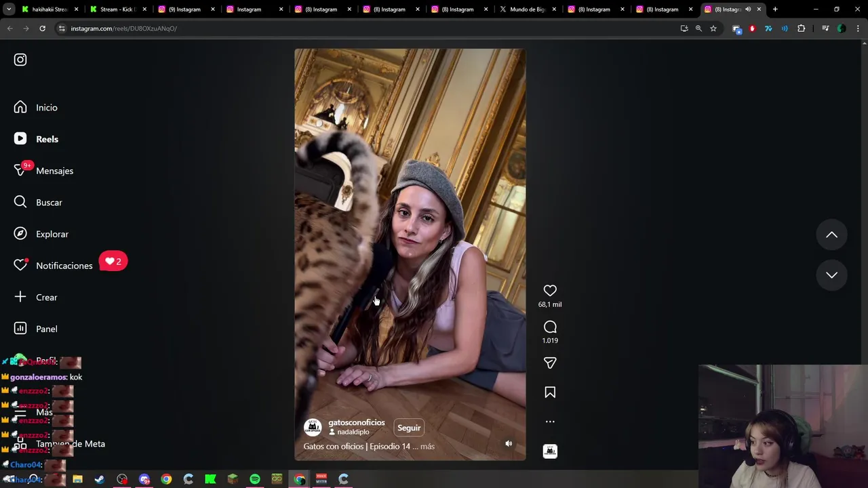Like the reel with the heart icon
This screenshot has width=868, height=488.
tap(550, 291)
